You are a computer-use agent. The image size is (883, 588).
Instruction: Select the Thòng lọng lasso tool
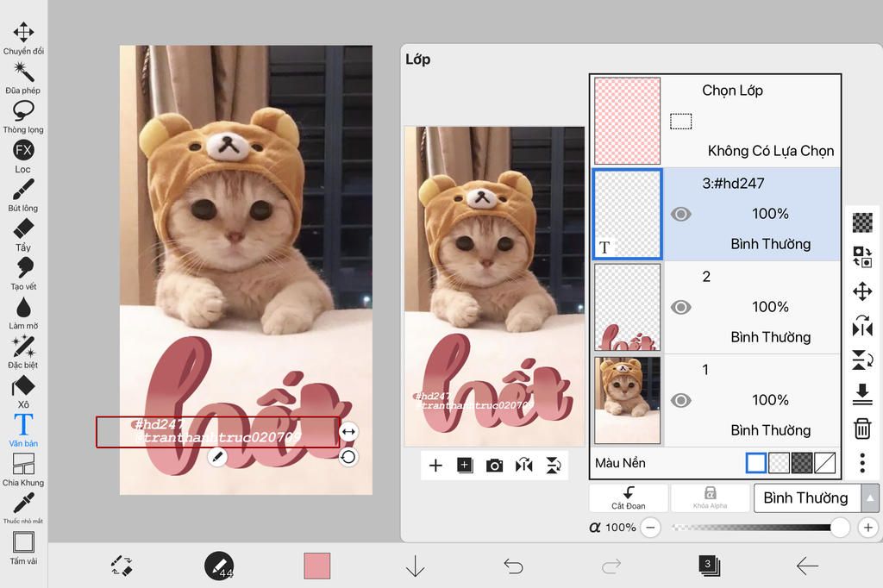pyautogui.click(x=23, y=117)
